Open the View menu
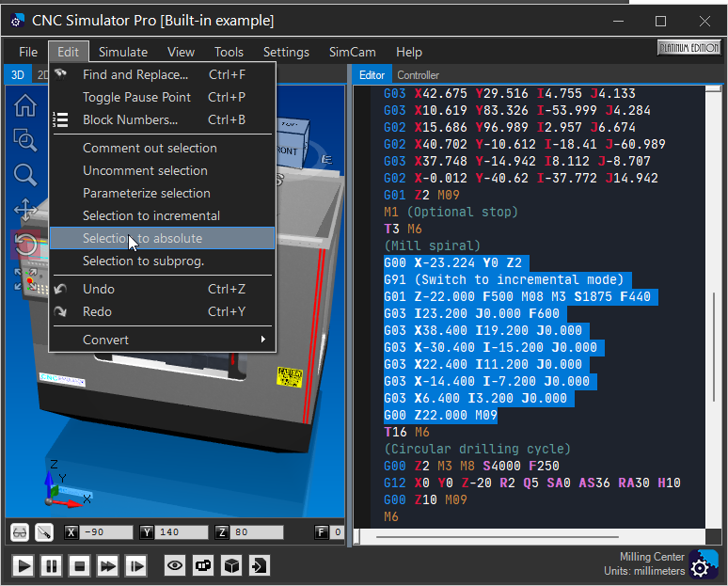Image resolution: width=728 pixels, height=586 pixels. click(181, 52)
